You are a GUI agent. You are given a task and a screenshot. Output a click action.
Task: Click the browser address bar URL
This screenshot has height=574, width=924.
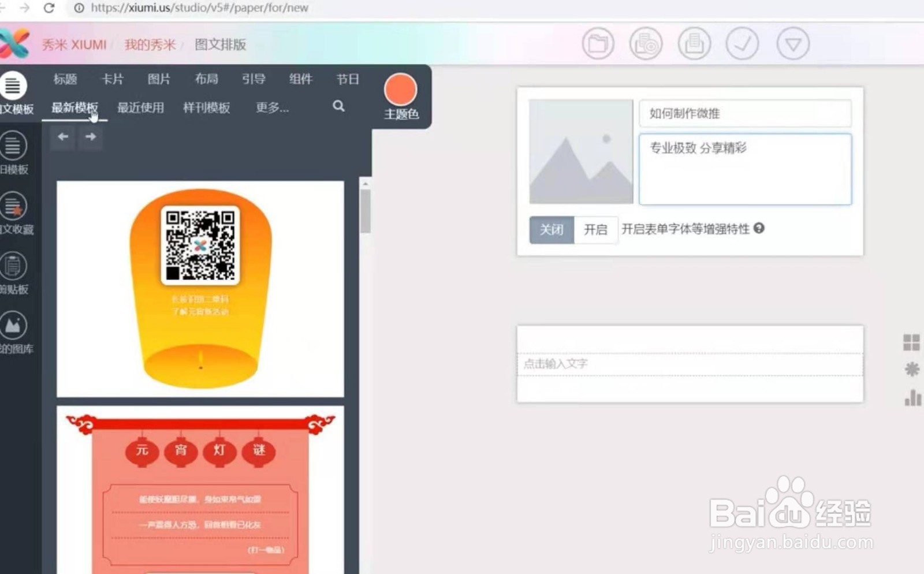click(x=199, y=8)
